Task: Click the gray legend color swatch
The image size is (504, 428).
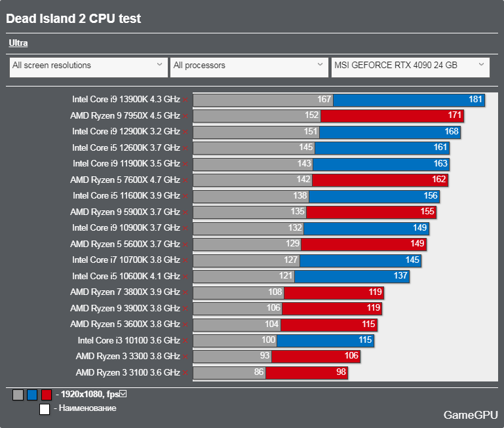Action: (18, 395)
